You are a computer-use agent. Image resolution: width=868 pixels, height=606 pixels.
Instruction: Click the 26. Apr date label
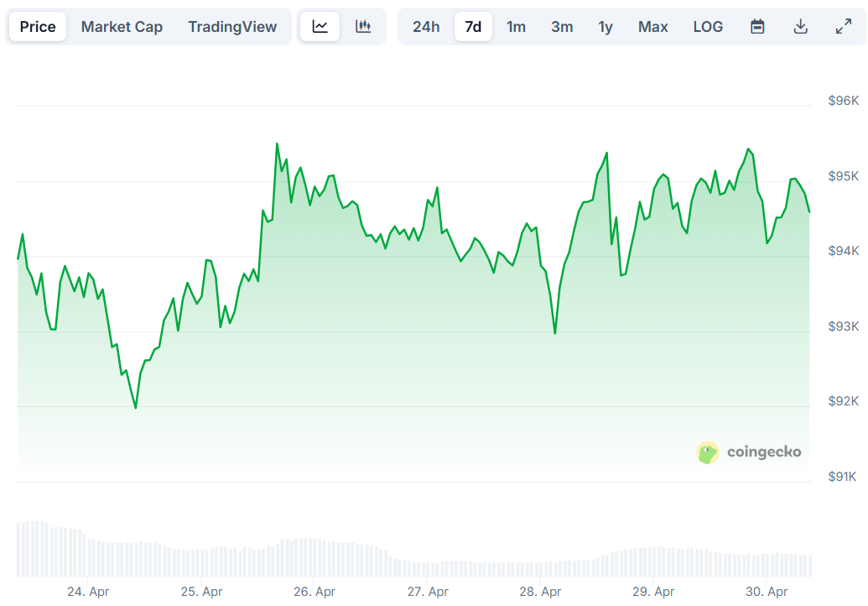(314, 592)
